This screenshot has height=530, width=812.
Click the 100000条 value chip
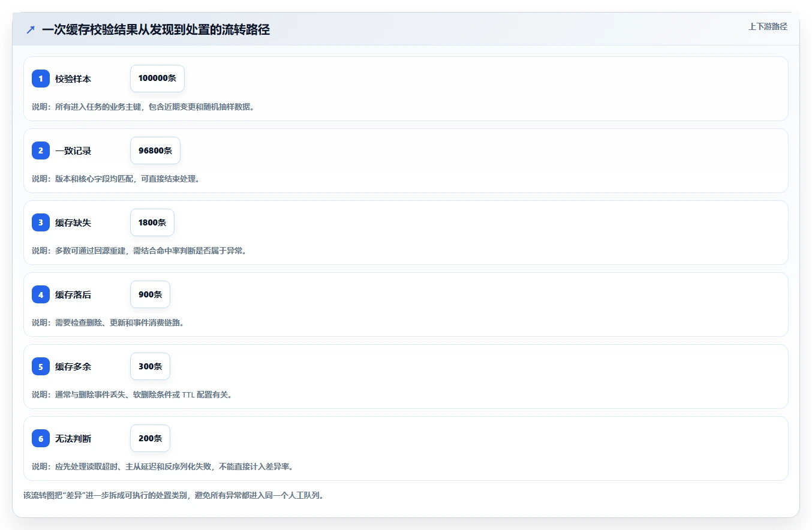point(157,79)
